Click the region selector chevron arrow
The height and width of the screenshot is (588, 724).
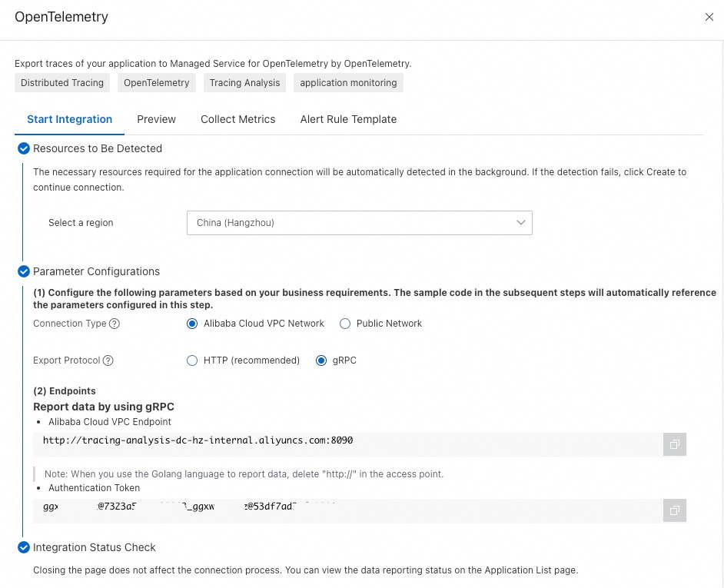[x=521, y=223]
